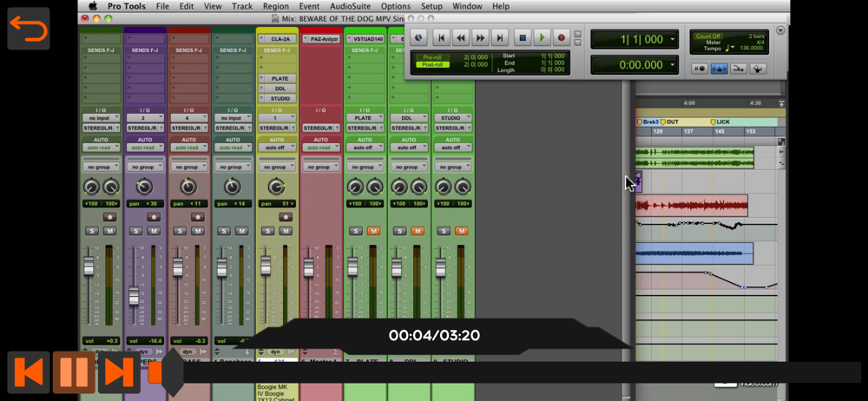868x401 pixels.
Task: Click the Online sync clock button
Action: tap(418, 37)
